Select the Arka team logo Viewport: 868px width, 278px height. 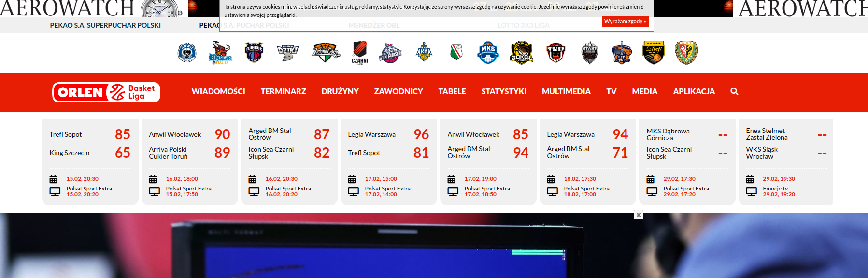pos(424,52)
